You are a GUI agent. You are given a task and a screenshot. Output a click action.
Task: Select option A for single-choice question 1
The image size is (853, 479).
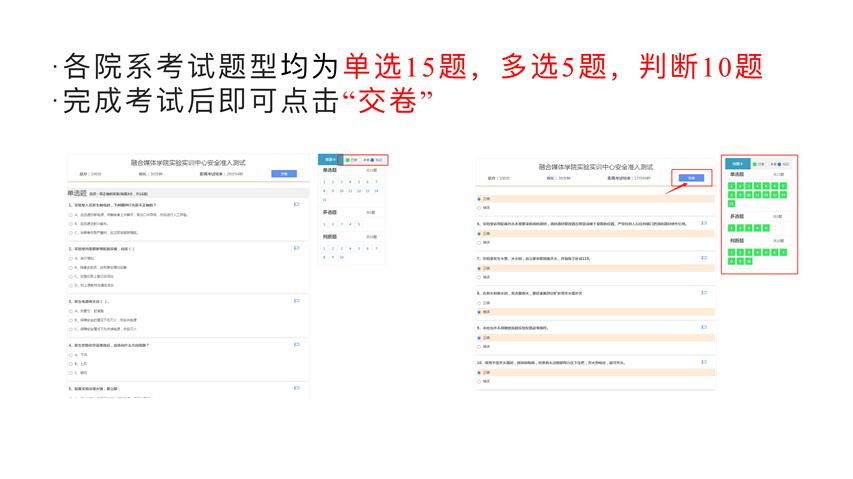[71, 214]
